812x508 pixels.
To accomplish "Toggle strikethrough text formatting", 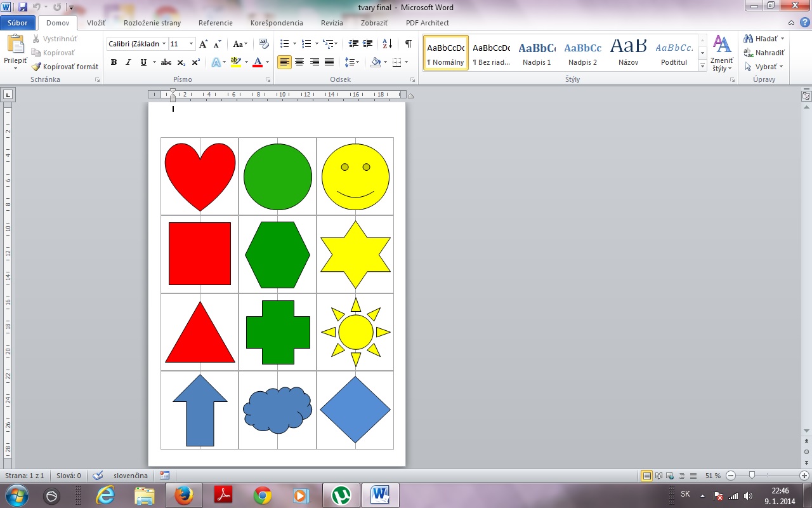I will pos(166,62).
